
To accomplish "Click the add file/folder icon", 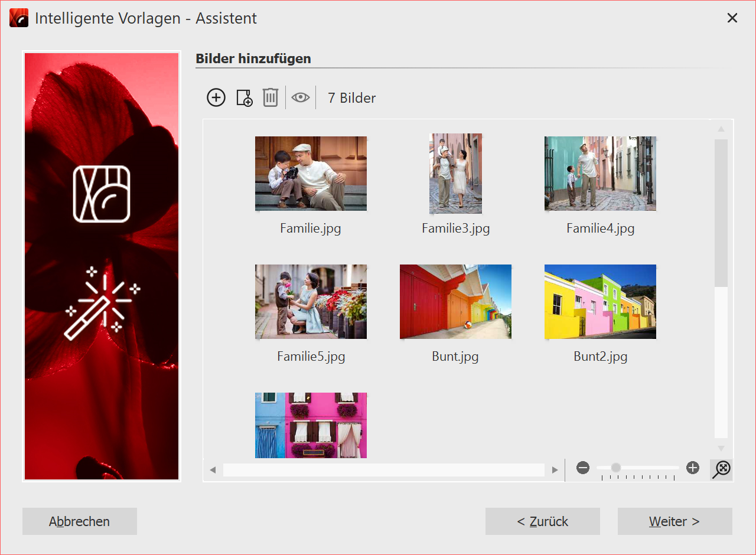I will point(244,97).
